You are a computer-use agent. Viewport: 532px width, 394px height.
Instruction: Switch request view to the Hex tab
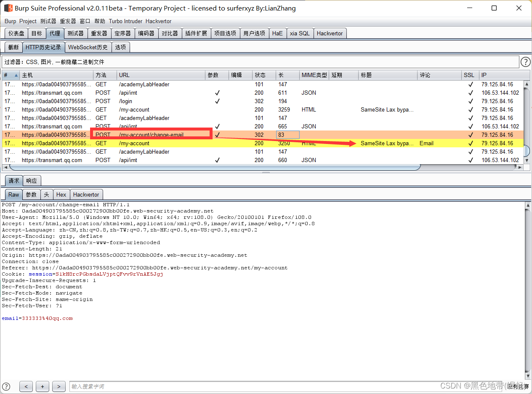(x=61, y=194)
